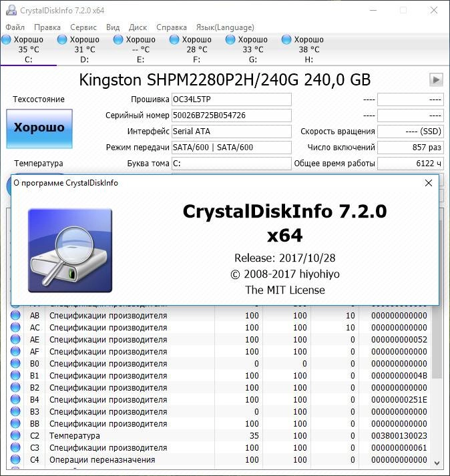Click raw value 00000000251E in B4 row
Screen dimensions: 450x476
pyautogui.click(x=399, y=399)
